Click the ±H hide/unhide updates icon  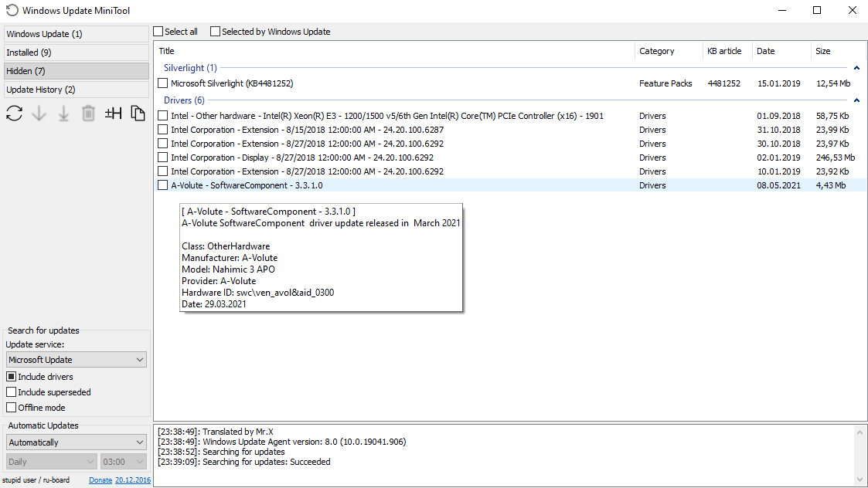(x=113, y=114)
